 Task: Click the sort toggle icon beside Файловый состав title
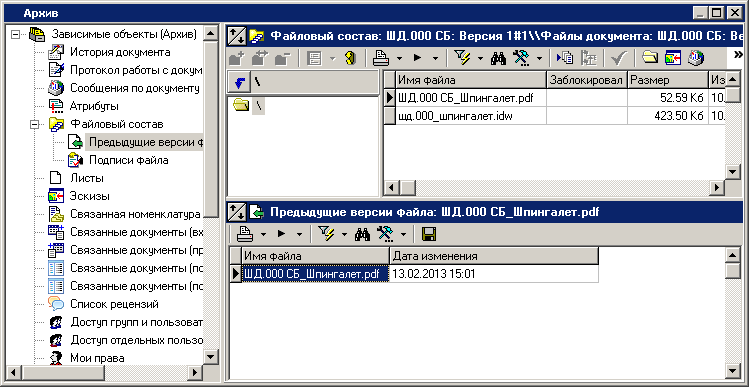[x=237, y=35]
